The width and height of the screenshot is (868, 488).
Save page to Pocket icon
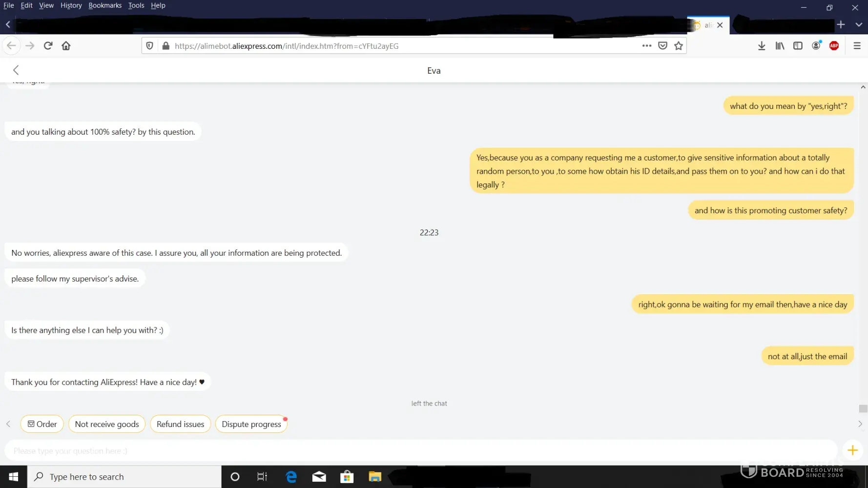coord(662,45)
